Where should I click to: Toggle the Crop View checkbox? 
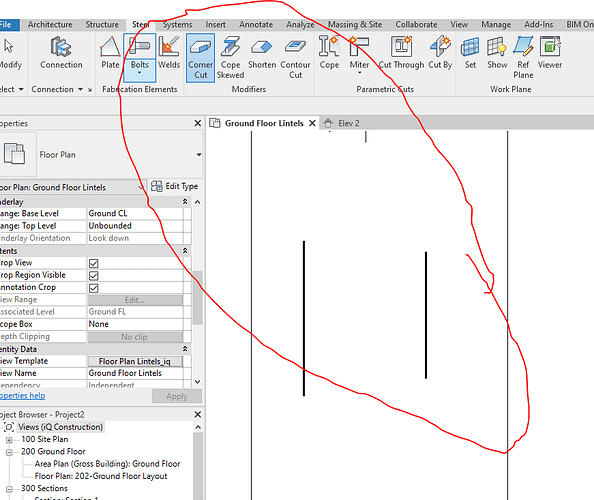(94, 263)
